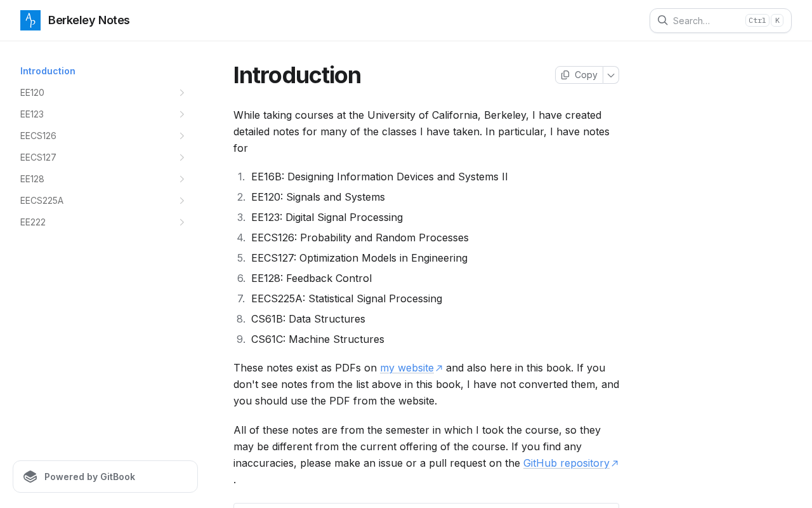
Task: Expand the EECS127 section chevron
Action: (x=182, y=157)
